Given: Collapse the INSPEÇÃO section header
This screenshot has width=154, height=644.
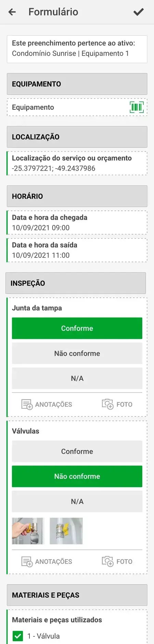Looking at the screenshot, I should (76, 283).
